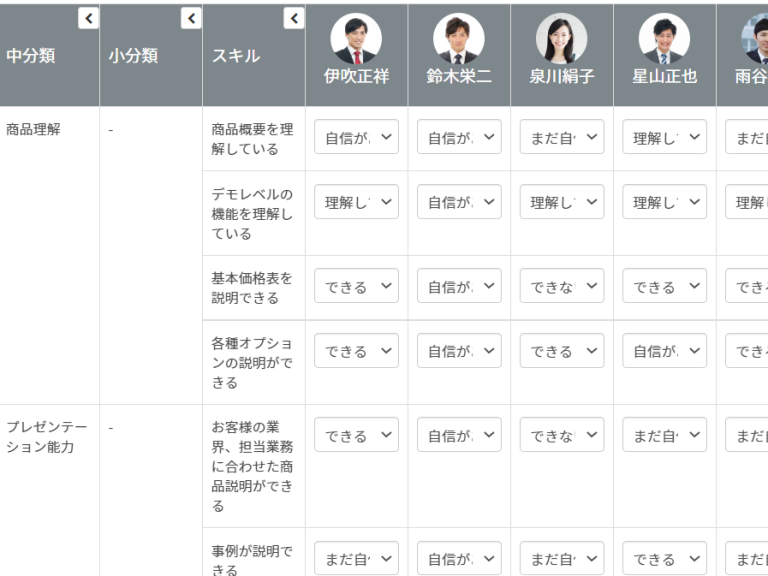
Task: Open 泉川絹子's dropdown for 基本価格表を説明できる
Action: [x=561, y=287]
